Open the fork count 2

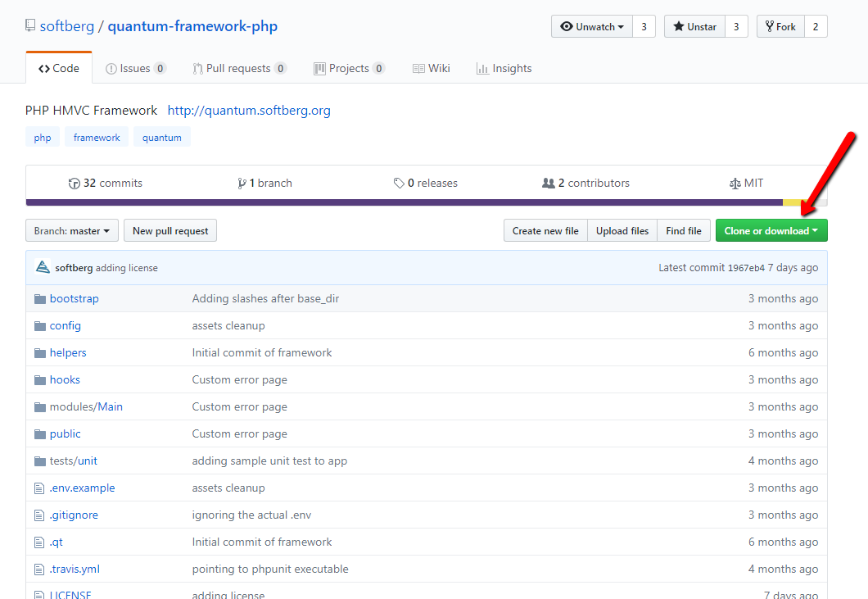point(816,26)
